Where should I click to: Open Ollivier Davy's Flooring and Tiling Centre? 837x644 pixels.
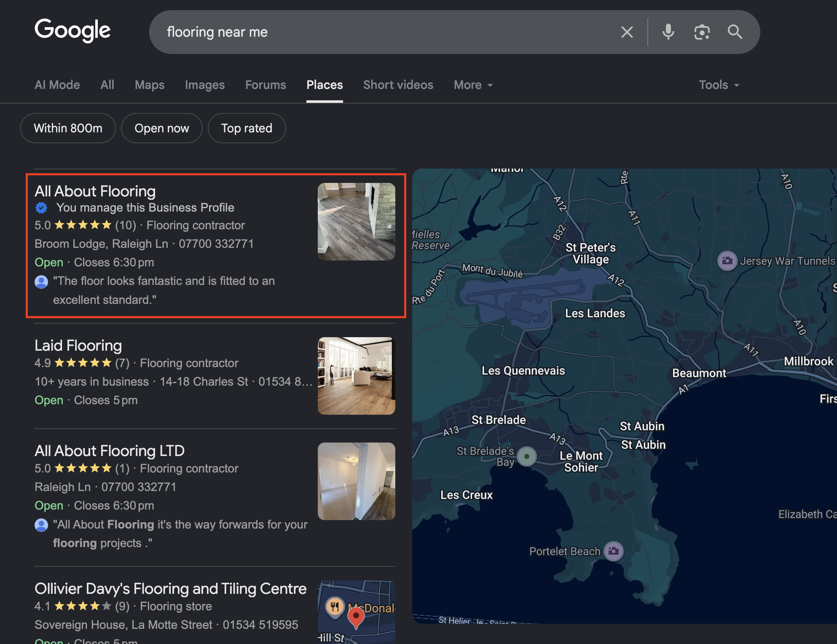171,589
